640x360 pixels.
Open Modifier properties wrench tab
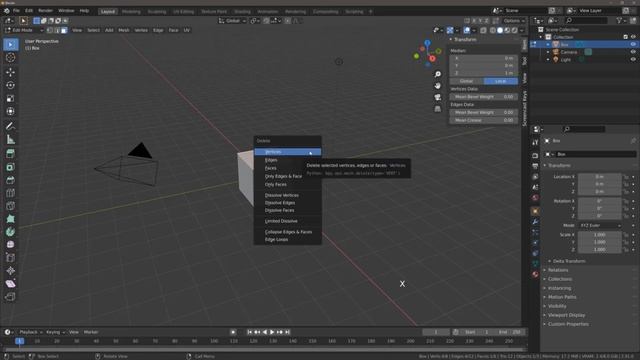click(x=535, y=222)
